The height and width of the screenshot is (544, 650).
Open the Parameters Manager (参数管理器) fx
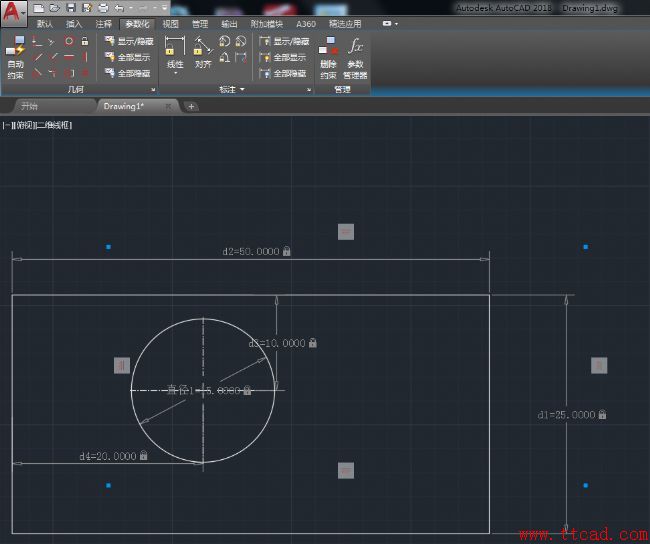point(355,58)
